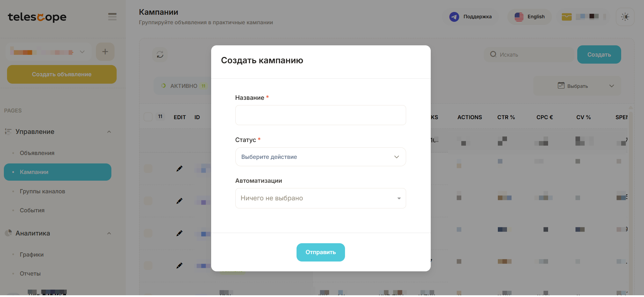Open the Автоматизации dropdown
The image size is (644, 297).
320,198
